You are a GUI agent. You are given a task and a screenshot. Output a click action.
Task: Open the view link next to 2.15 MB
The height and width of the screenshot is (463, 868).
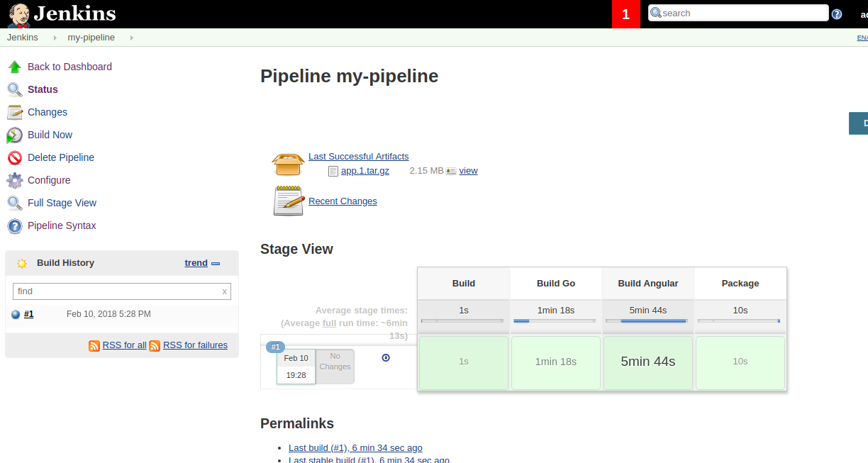pos(469,171)
